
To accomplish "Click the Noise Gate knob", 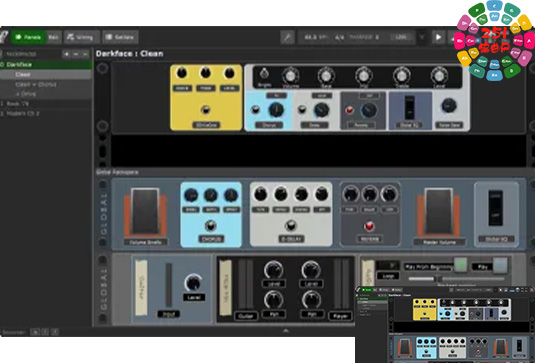I will coord(449,106).
